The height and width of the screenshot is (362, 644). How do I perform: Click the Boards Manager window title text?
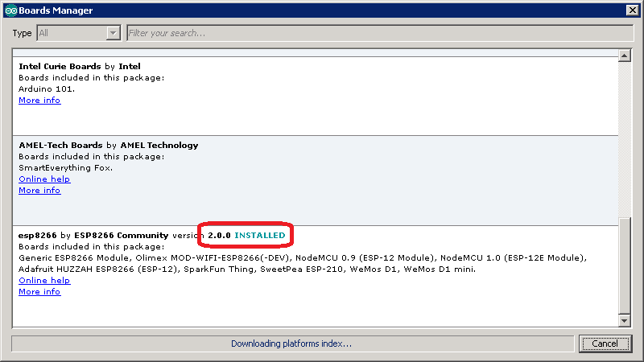[56, 10]
